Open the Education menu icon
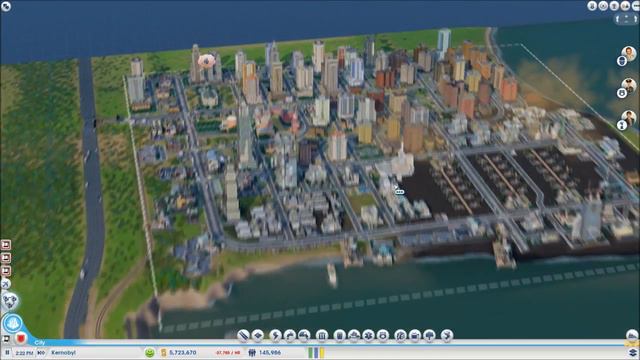This screenshot has height=360, width=640. (x=400, y=336)
